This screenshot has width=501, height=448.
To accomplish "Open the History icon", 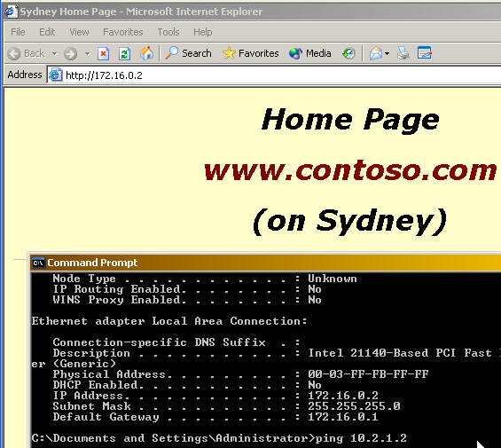I will point(348,53).
